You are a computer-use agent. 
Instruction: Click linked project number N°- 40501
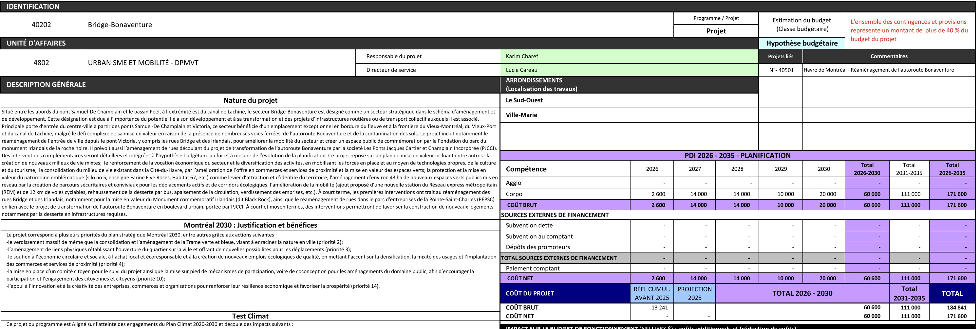tap(781, 70)
